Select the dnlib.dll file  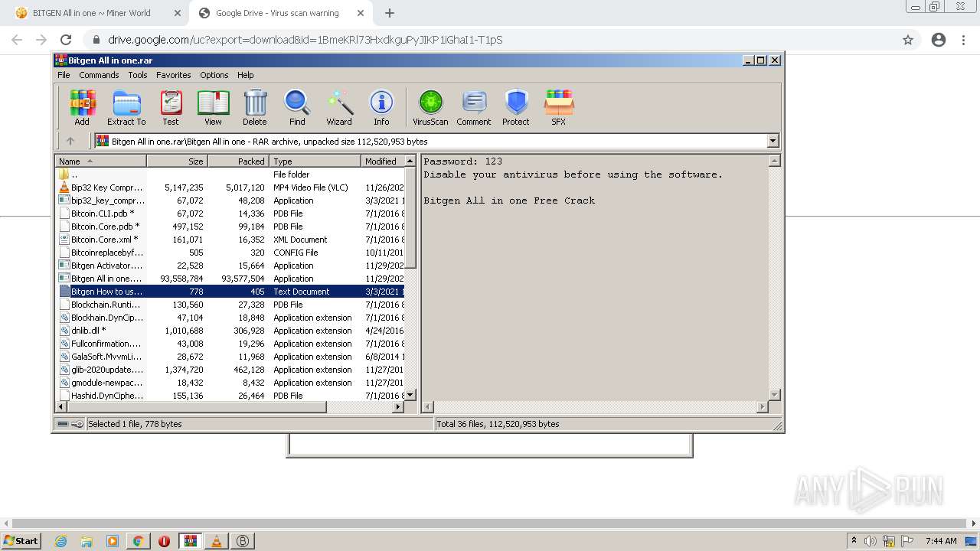coord(230,331)
